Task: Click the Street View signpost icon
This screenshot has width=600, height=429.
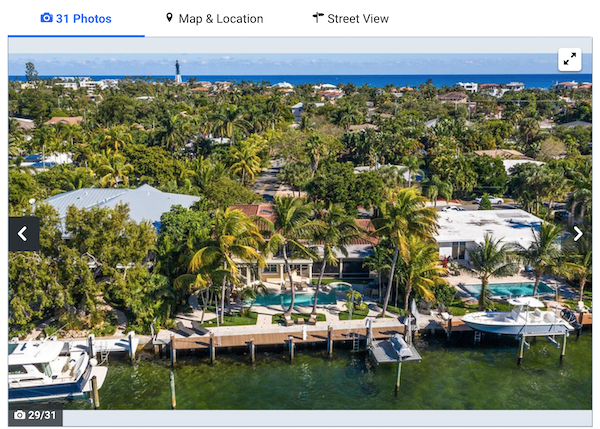Action: tap(318, 18)
